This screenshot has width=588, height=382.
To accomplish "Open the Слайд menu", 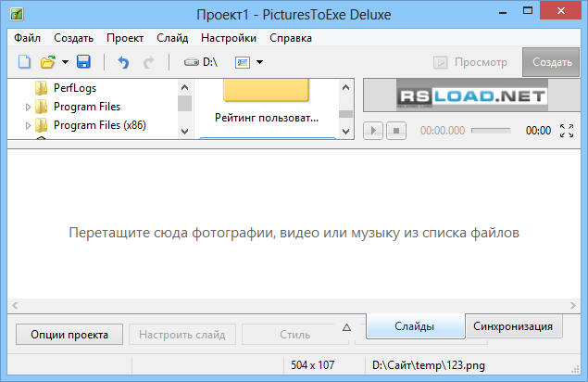I will [172, 38].
